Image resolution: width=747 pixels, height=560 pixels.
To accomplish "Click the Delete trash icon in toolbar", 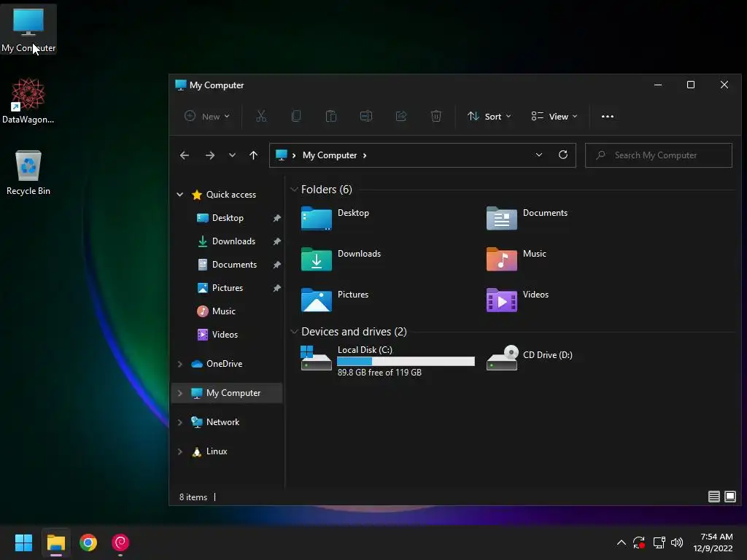I will [436, 116].
